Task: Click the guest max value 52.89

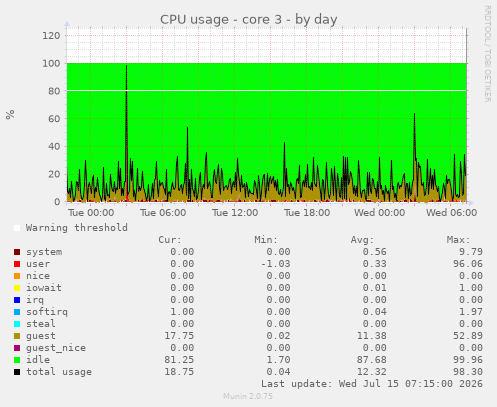Action: tap(468, 336)
